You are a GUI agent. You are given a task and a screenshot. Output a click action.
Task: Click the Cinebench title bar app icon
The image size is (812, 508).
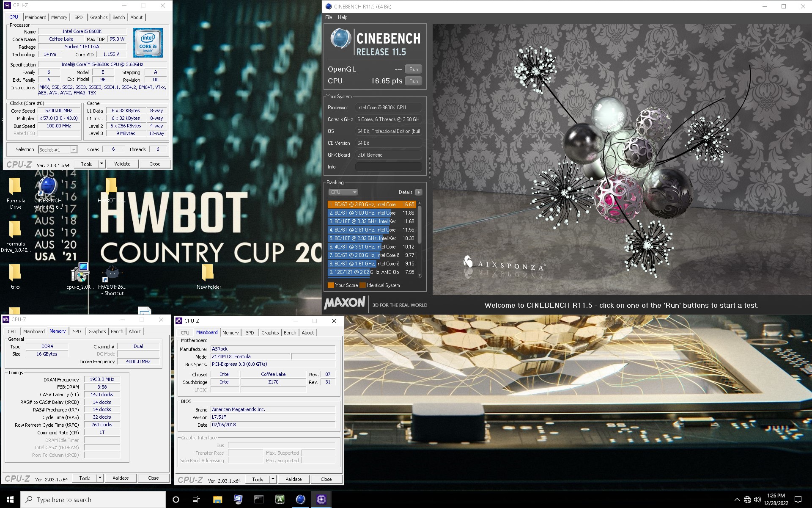coord(329,6)
